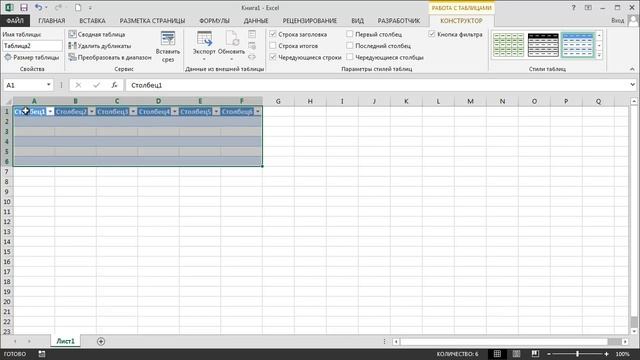The image size is (640, 360).
Task: Toggle Кнопка фильтра checkbox
Action: pyautogui.click(x=432, y=34)
